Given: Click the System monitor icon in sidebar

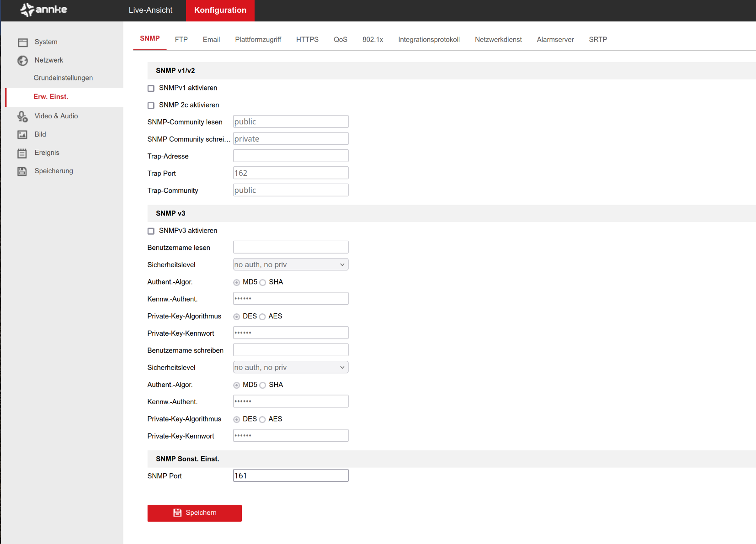Looking at the screenshot, I should [x=22, y=42].
